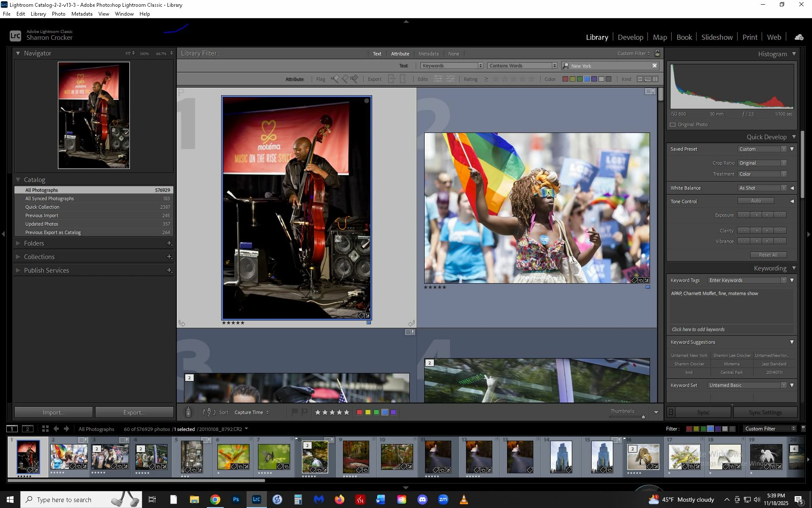This screenshot has height=508, width=812.
Task: Toggle the filter switch at the filmstrip's right end
Action: [x=803, y=429]
